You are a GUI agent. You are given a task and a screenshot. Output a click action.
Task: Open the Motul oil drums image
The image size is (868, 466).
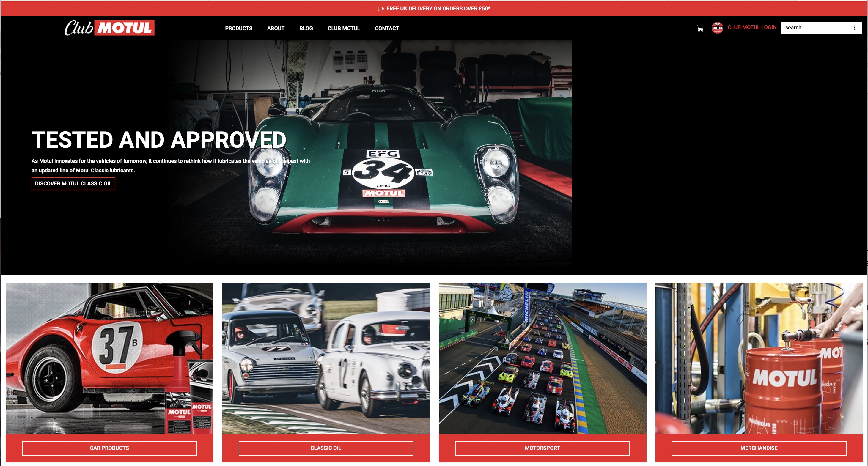[759, 358]
